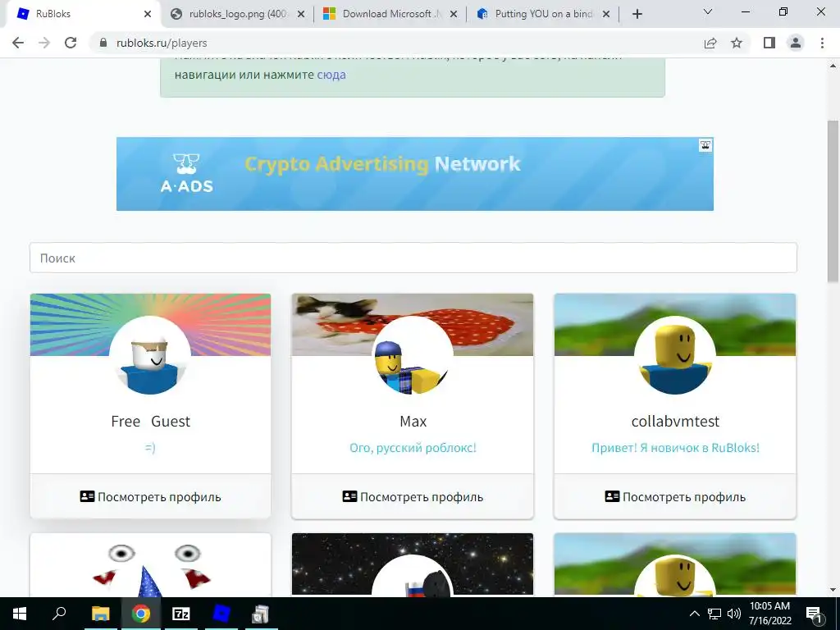Click collabvmtest's avatar image

[x=675, y=356]
